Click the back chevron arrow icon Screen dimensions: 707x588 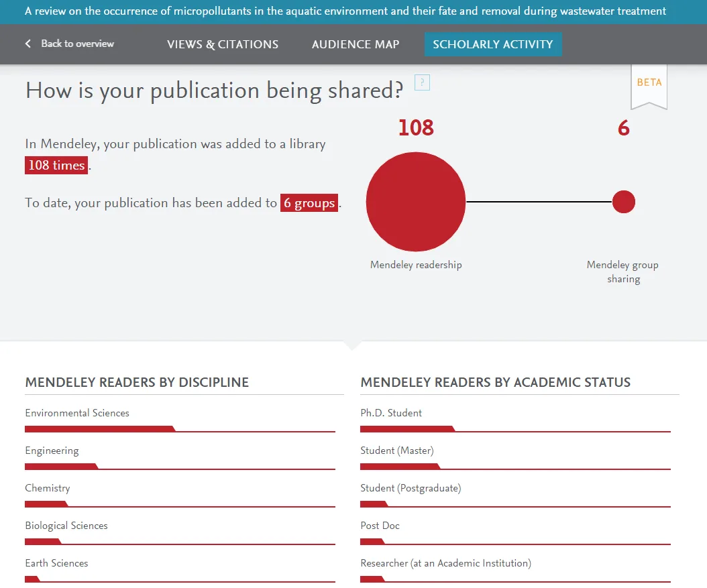coord(27,44)
